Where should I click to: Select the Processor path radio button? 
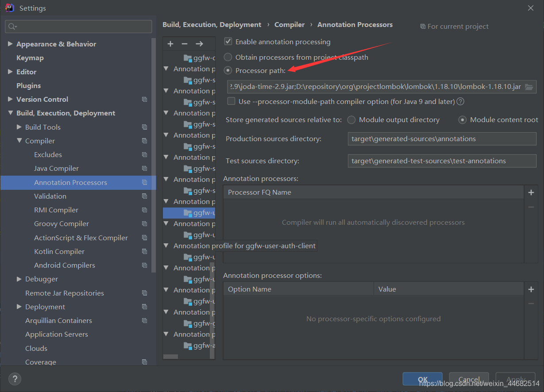pos(228,70)
